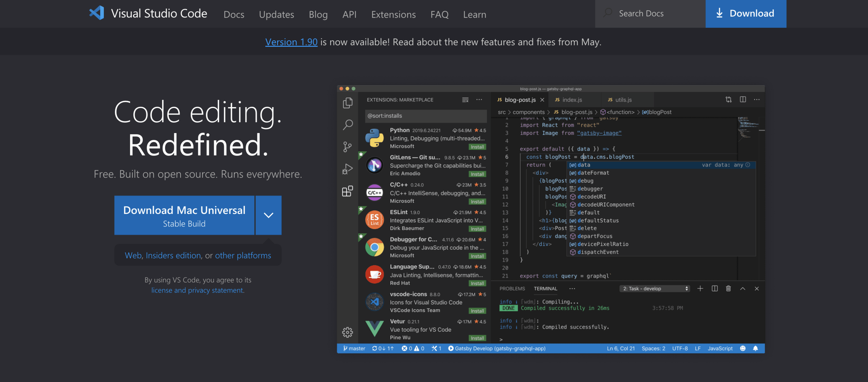Switch to the index.js editor tab
The image size is (868, 382).
coord(572,100)
